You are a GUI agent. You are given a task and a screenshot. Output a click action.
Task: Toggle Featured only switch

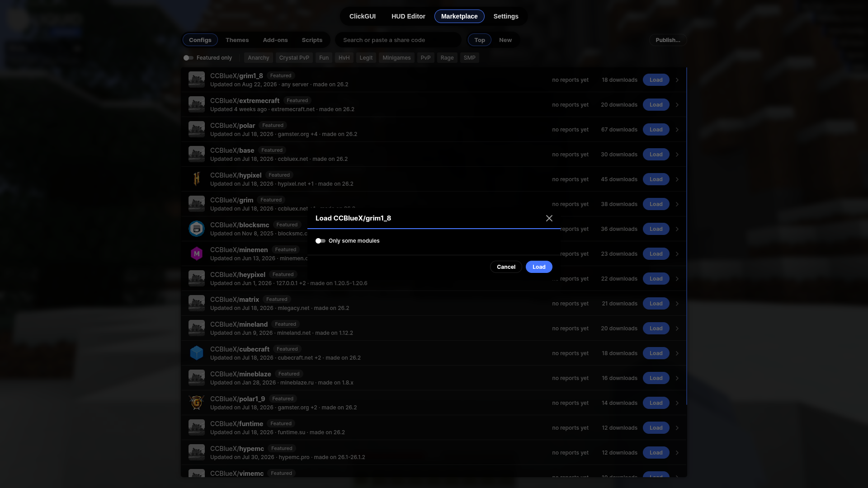189,58
